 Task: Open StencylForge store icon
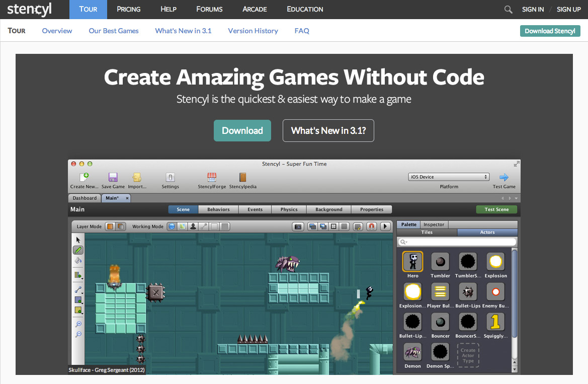pos(212,177)
